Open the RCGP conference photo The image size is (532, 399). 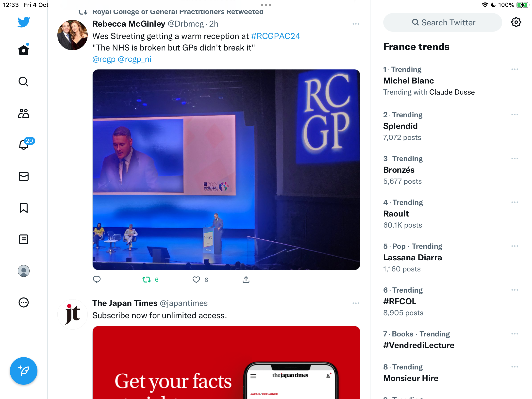tap(226, 170)
